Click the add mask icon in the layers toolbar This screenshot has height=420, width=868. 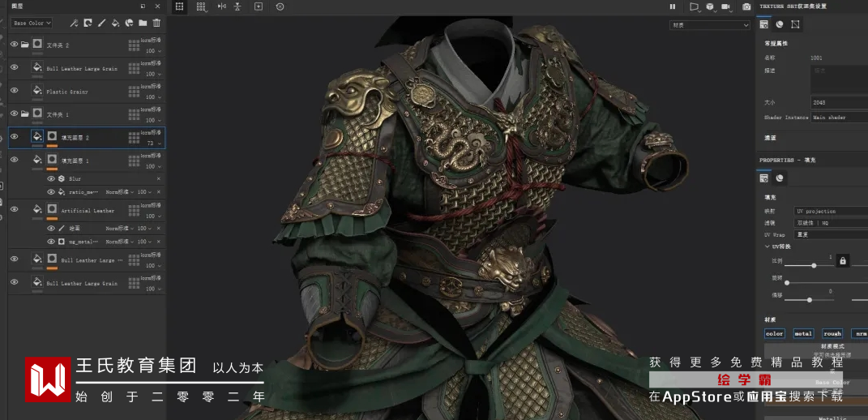point(88,23)
